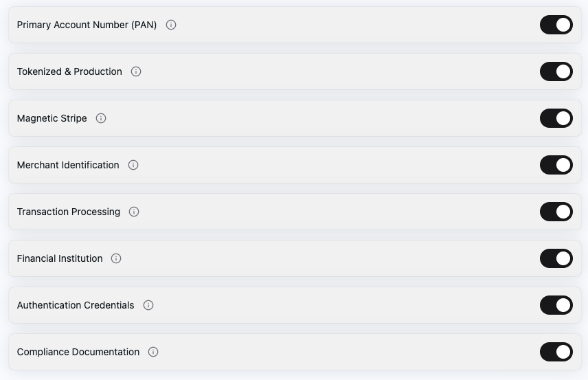The height and width of the screenshot is (380, 588).
Task: Disable Transaction Processing toggle
Action: (556, 212)
